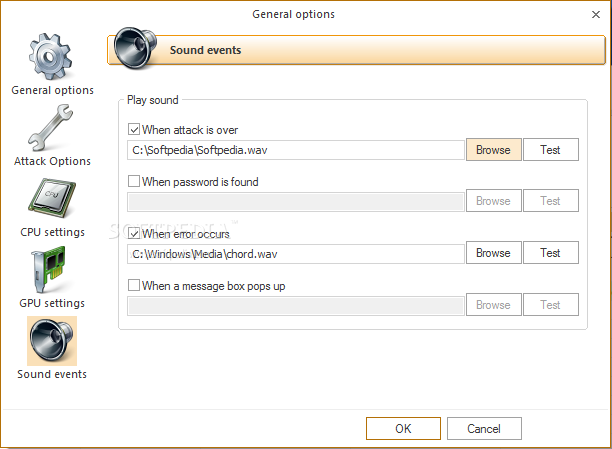Viewport: 612px width, 449px height.
Task: Browse for the attack-over sound file
Action: pyautogui.click(x=493, y=150)
